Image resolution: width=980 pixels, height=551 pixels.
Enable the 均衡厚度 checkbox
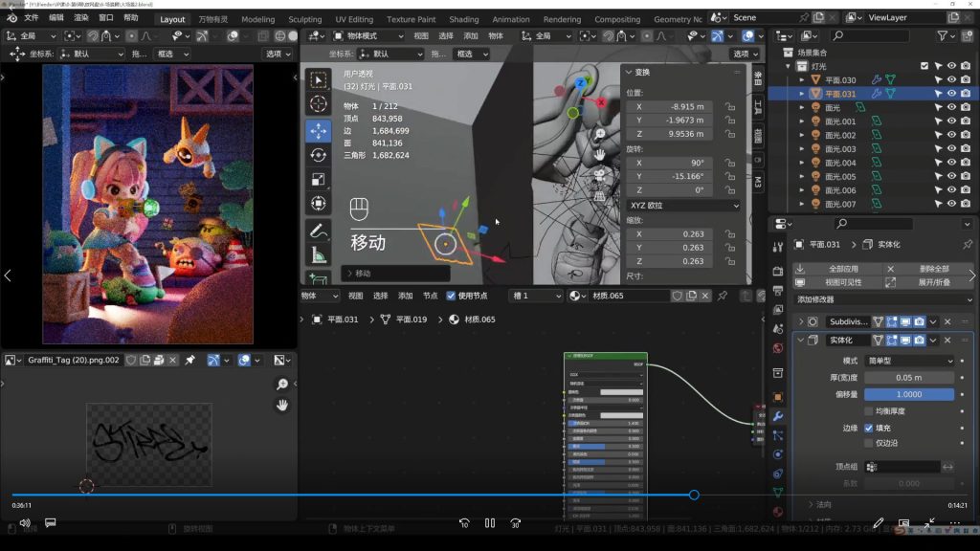coord(869,410)
